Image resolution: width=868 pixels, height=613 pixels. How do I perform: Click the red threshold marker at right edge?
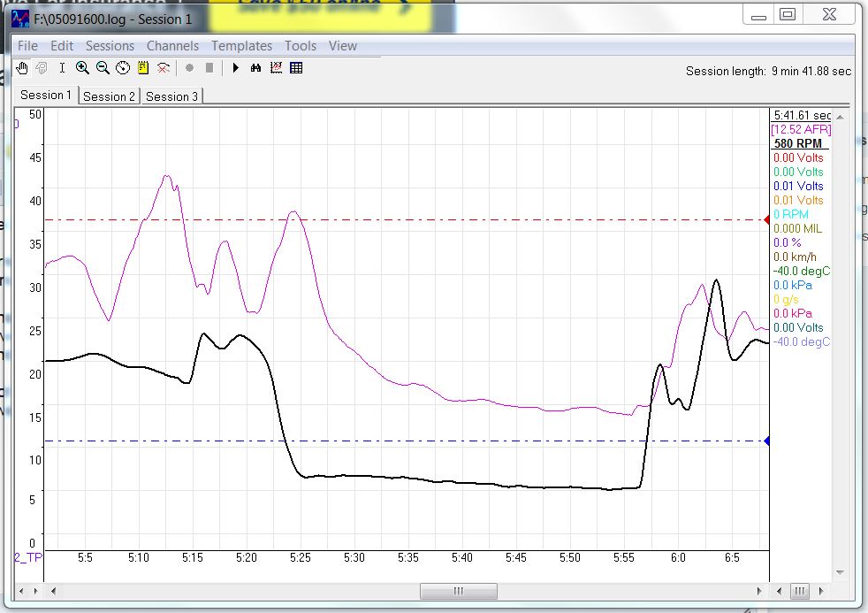coord(767,219)
